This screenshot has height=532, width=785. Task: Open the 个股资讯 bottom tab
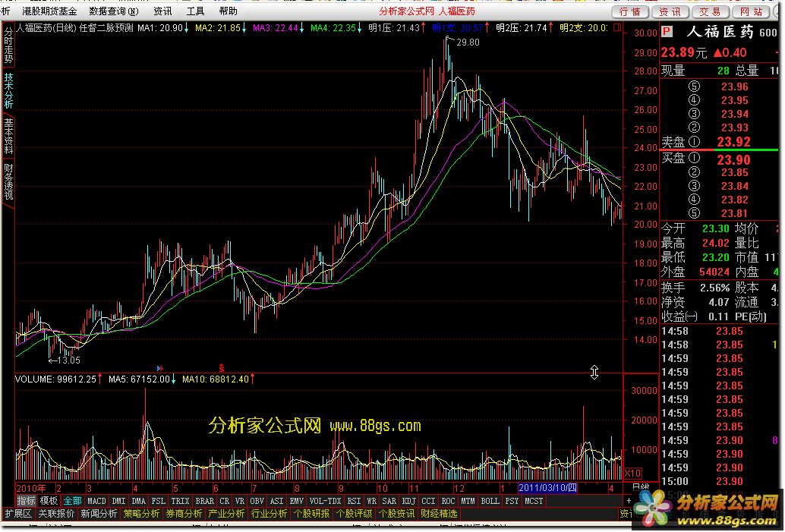pyautogui.click(x=397, y=514)
